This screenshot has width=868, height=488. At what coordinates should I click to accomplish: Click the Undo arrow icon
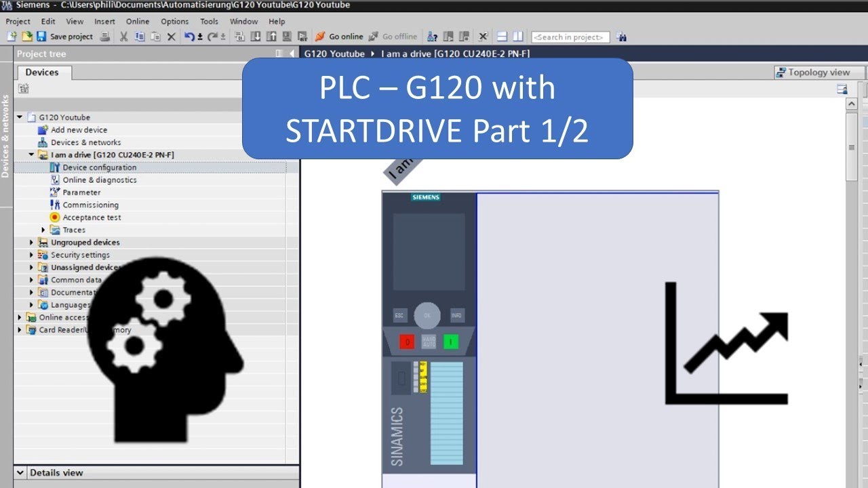pos(190,37)
